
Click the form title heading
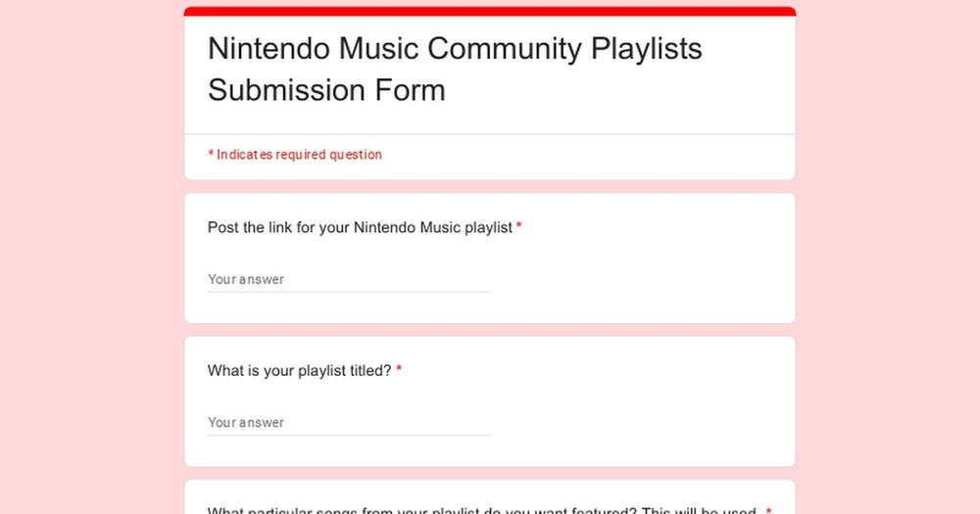[x=455, y=69]
